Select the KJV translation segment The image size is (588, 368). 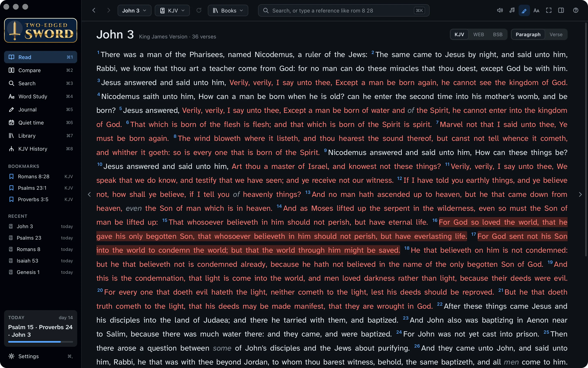tap(459, 35)
